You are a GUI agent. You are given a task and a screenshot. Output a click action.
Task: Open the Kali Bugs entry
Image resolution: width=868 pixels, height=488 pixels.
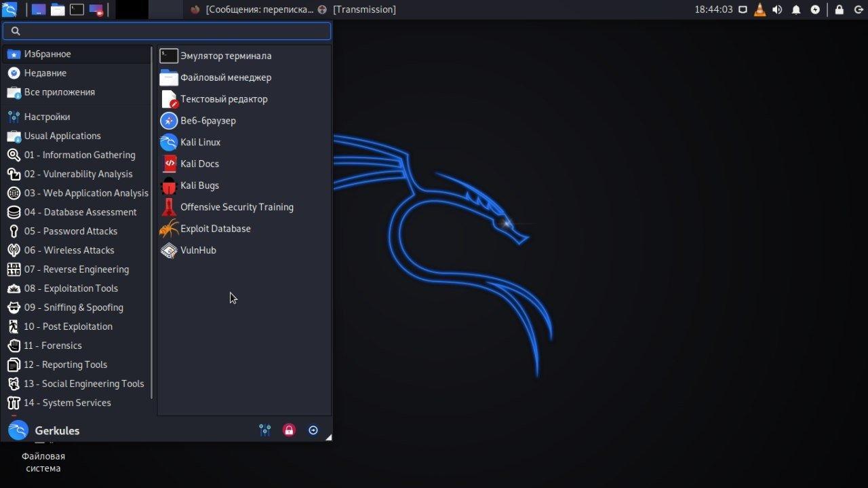point(244,185)
